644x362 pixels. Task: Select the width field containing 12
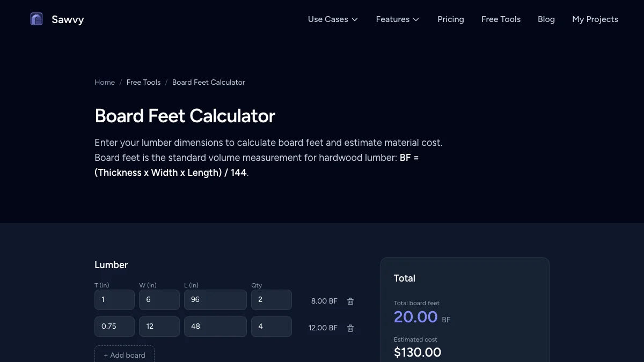tap(159, 326)
